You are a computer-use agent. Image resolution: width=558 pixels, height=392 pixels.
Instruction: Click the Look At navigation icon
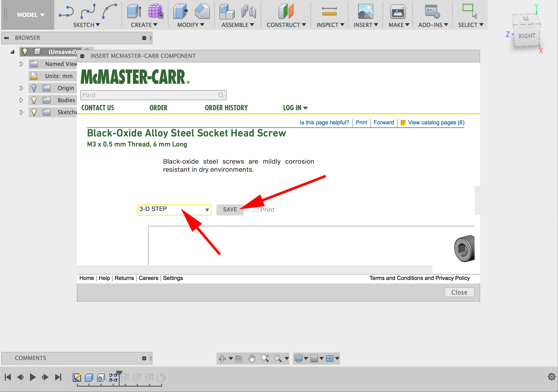(x=239, y=358)
